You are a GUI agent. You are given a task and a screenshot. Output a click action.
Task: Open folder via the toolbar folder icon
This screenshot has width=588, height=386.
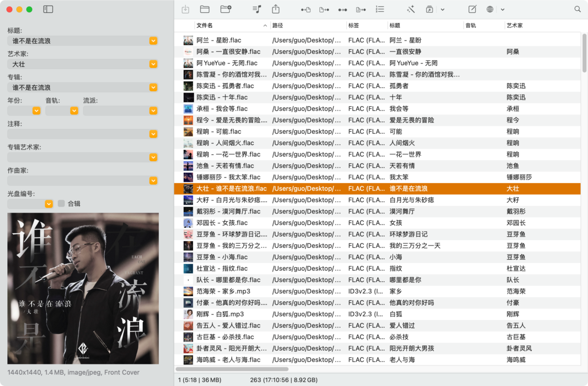(205, 9)
